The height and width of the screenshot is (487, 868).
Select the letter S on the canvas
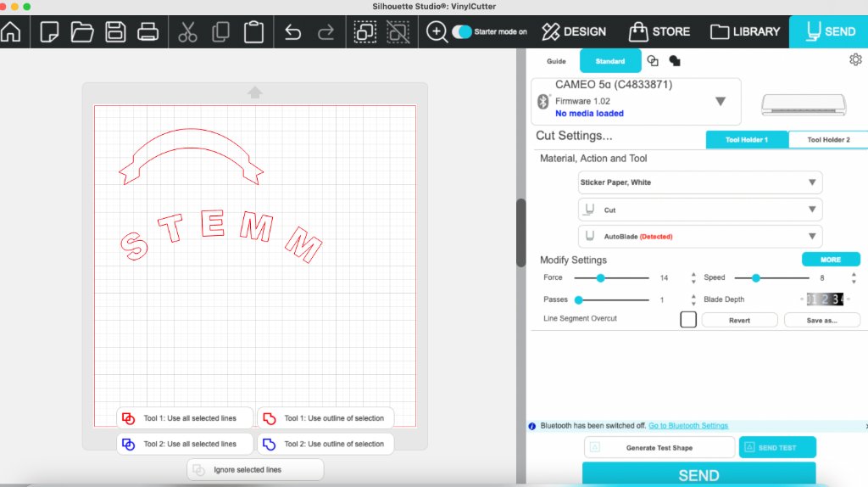134,245
